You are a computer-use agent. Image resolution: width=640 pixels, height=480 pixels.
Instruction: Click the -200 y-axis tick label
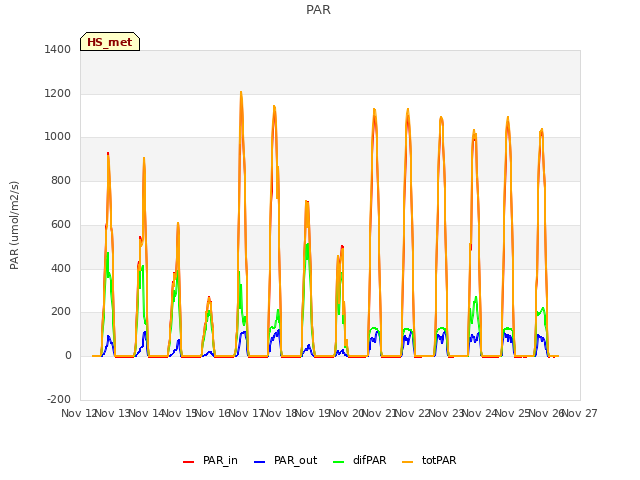pyautogui.click(x=59, y=399)
